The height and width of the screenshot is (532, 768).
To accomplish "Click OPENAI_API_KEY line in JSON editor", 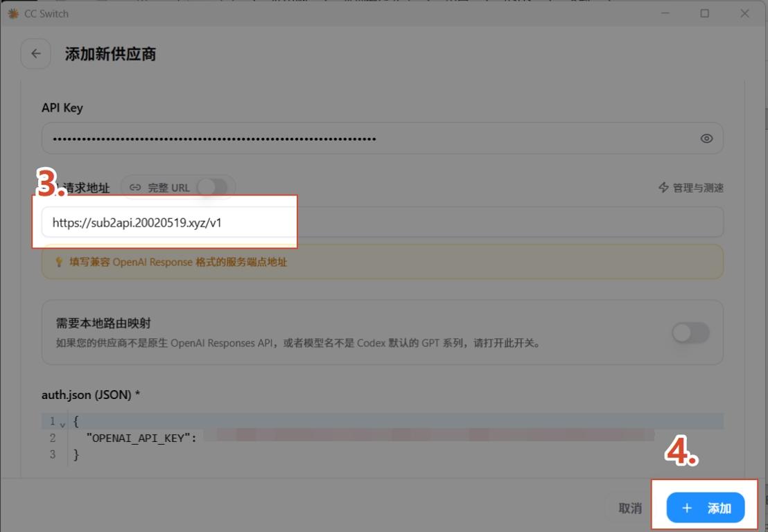I will (x=383, y=438).
